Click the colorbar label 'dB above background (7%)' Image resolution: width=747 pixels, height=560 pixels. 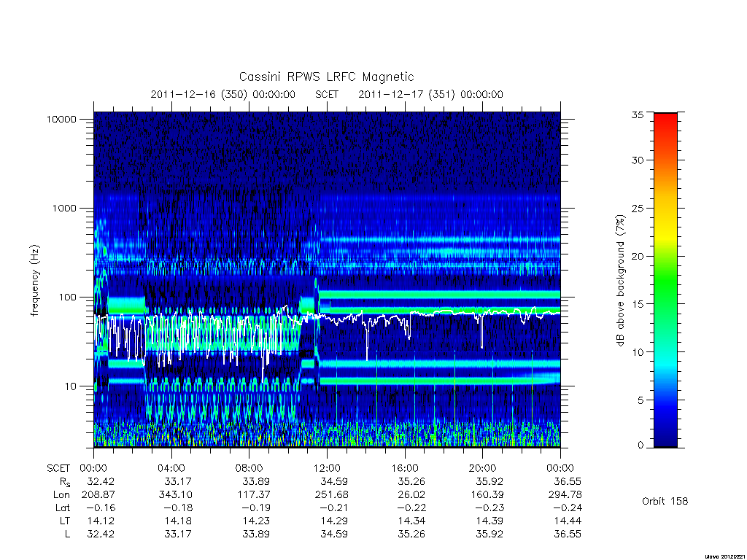point(620,280)
